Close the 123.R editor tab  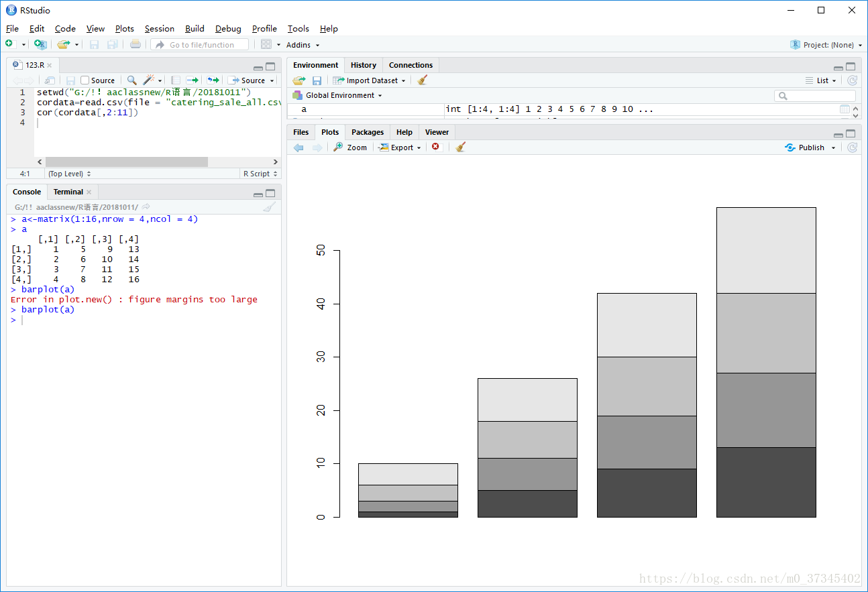point(49,65)
